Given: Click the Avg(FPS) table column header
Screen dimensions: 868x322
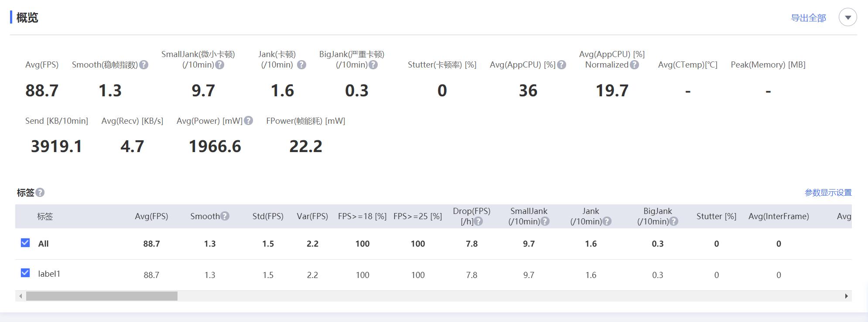Looking at the screenshot, I should point(151,216).
